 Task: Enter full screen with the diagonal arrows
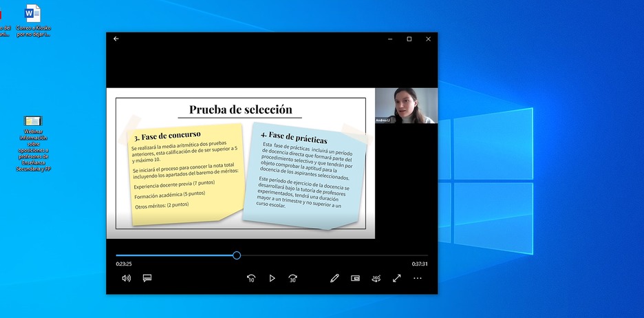396,278
